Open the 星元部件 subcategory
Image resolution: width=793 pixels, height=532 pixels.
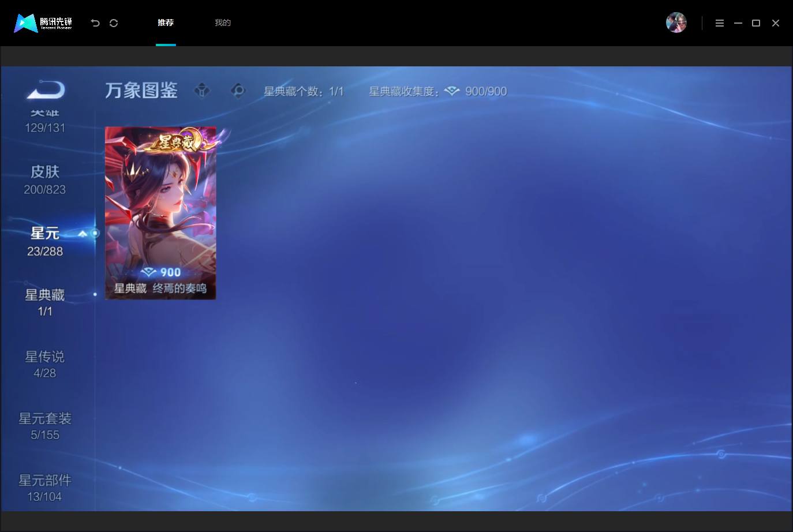coord(45,488)
